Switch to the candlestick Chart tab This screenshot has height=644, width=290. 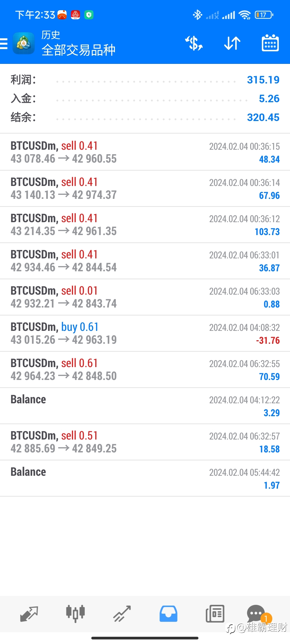tap(75, 614)
